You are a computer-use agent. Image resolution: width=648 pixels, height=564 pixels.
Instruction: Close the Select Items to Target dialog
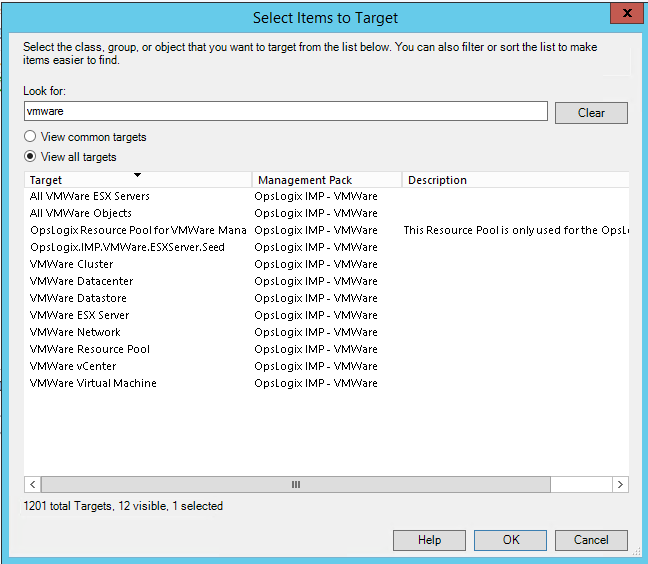[x=625, y=15]
